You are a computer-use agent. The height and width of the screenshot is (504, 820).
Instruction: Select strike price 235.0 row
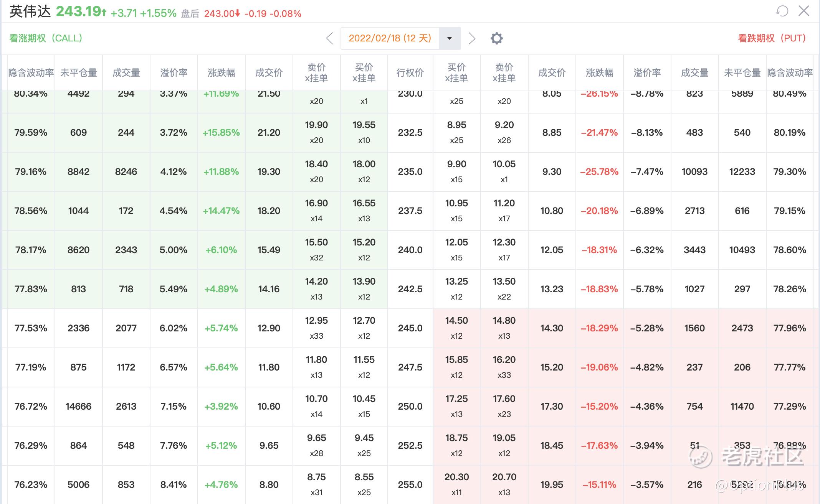[410, 172]
